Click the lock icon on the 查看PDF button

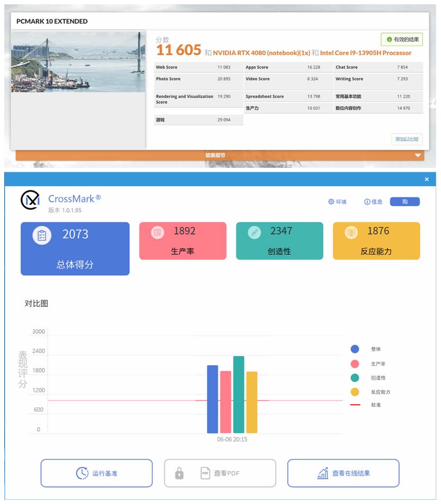pos(178,473)
